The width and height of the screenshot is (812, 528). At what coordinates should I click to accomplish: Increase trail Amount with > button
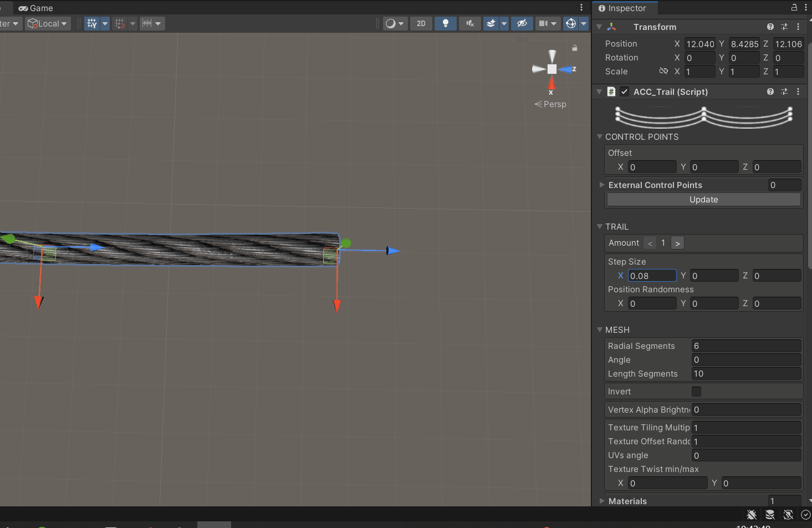click(677, 243)
